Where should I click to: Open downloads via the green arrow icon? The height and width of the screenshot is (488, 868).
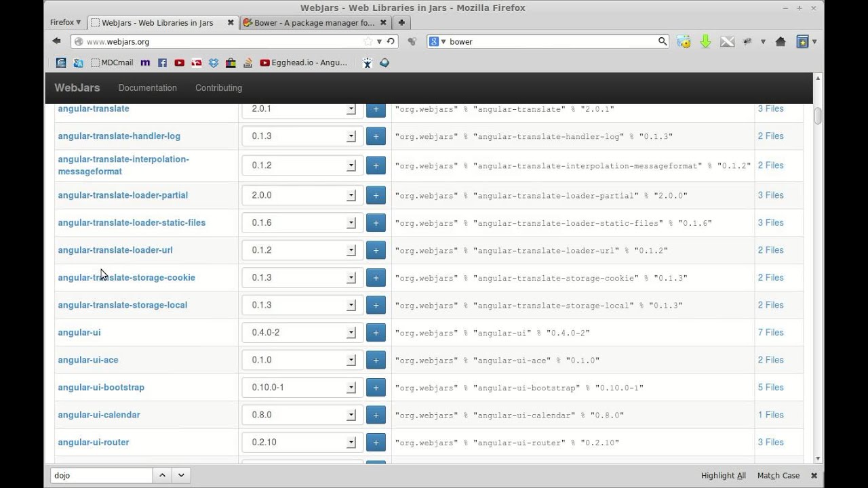(705, 41)
